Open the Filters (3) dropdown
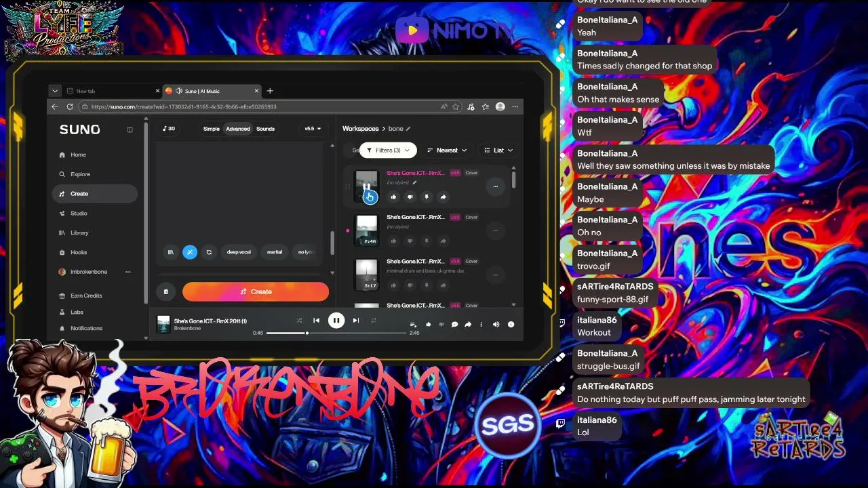 [x=387, y=150]
